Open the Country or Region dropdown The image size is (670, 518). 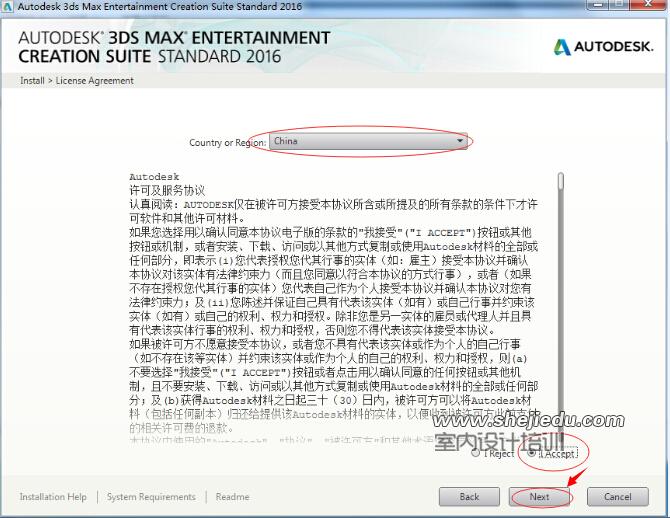[368, 141]
